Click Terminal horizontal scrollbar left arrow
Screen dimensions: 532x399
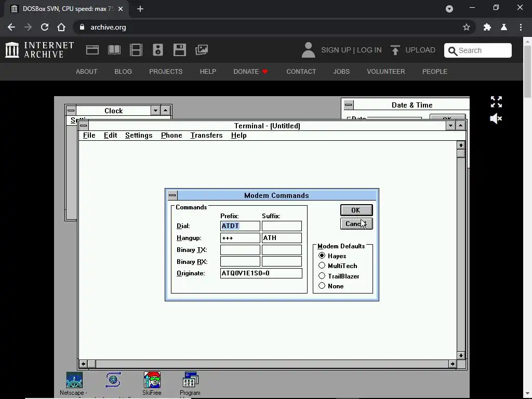[x=83, y=364]
